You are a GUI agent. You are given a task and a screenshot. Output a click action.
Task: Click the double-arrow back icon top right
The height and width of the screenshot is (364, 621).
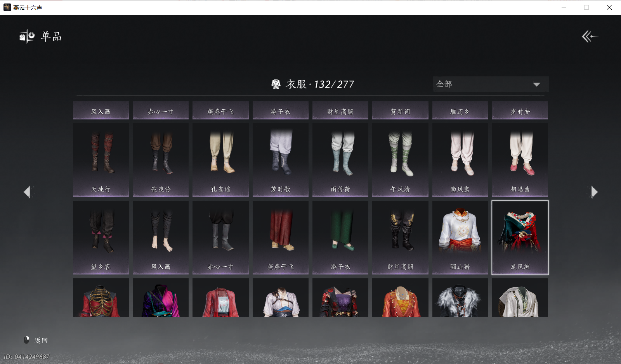click(x=590, y=36)
